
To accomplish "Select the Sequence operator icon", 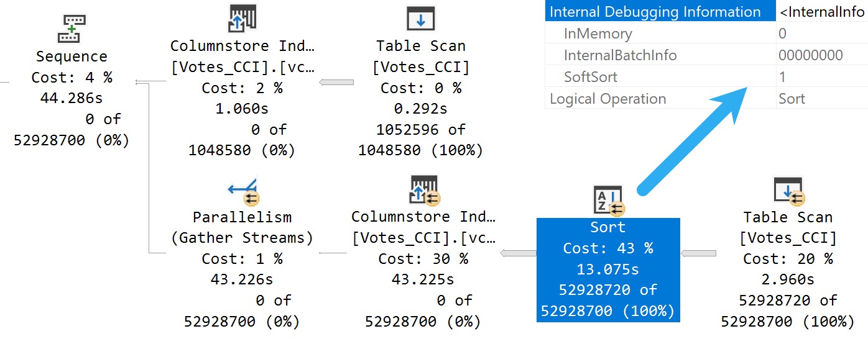I will tap(72, 29).
